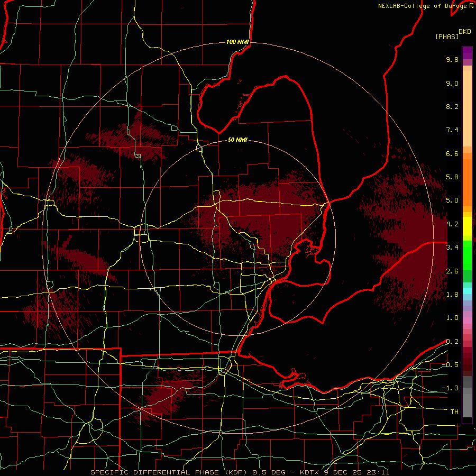Click the 100 NMI range ring label
Viewport: 476px width, 476px height.
237,42
